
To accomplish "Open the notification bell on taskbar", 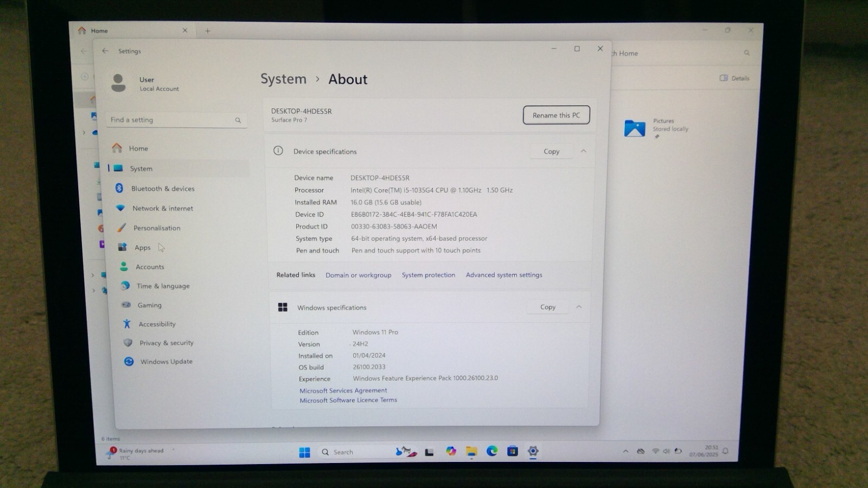I will [725, 451].
